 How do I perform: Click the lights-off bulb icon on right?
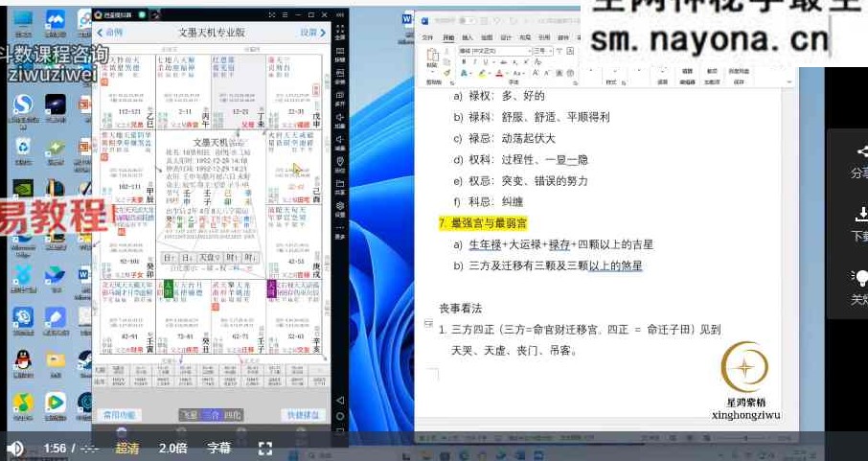coord(861,277)
